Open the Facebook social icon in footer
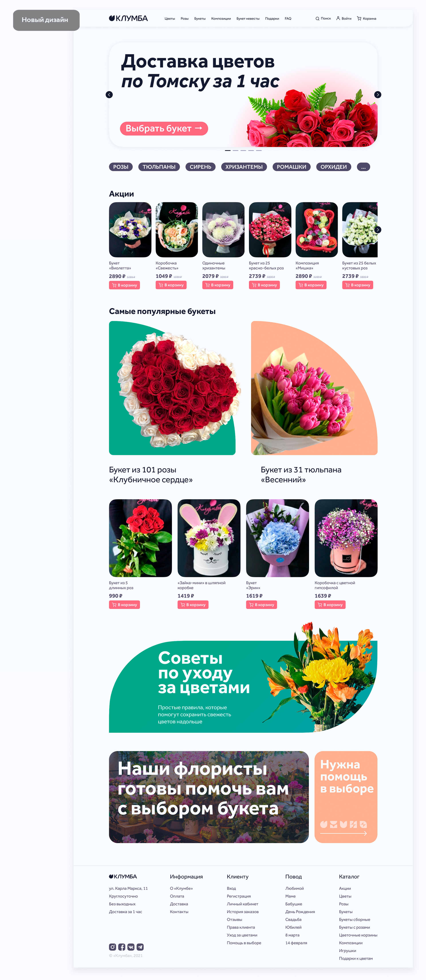This screenshot has width=426, height=980. [122, 947]
